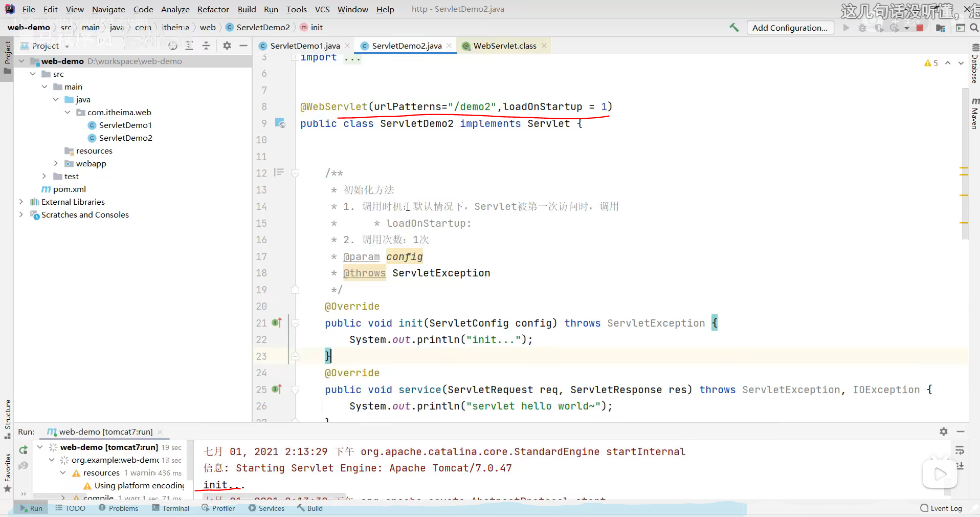Image resolution: width=980 pixels, height=517 pixels.
Task: Collapse the com.itheima.web package
Action: click(68, 112)
